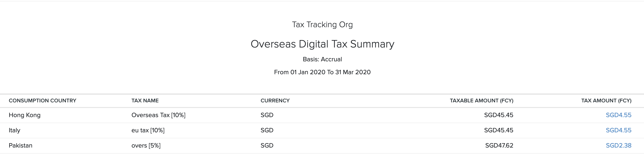Viewport: 644px width, 154px height.
Task: Click the Basis: Accrual label
Action: (322, 59)
